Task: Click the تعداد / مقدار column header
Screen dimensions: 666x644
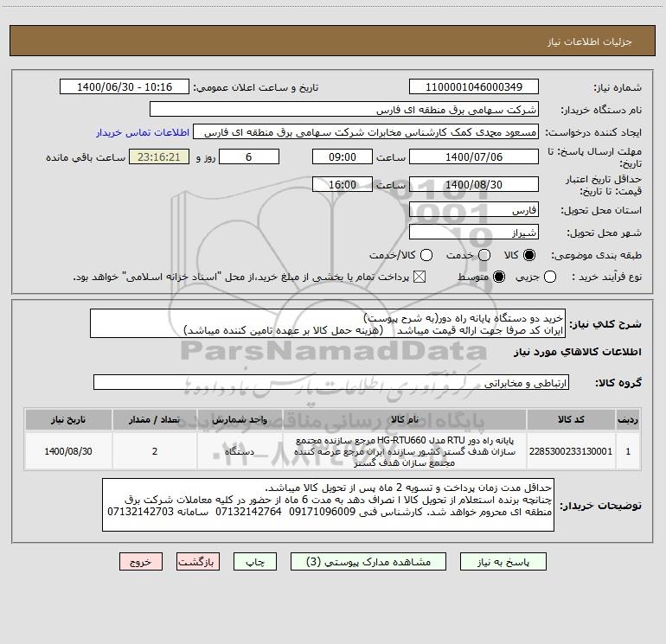Action: (x=155, y=419)
